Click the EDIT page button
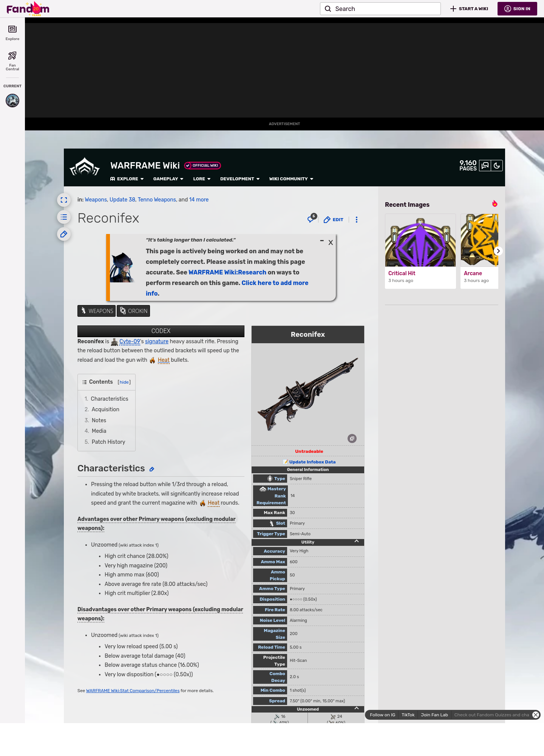The height and width of the screenshot is (756, 544). point(334,220)
